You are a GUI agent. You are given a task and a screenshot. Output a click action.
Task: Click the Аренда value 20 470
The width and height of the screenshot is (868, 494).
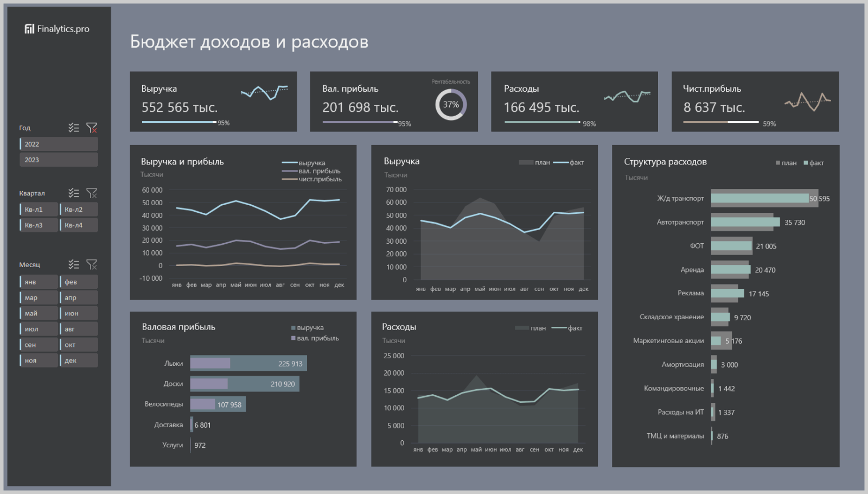click(x=765, y=270)
